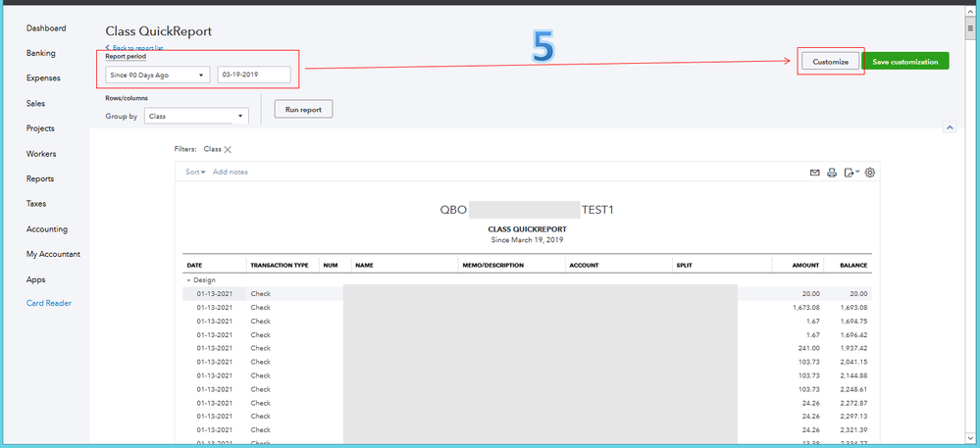This screenshot has width=980, height=448.
Task: Open Card Reader link in sidebar
Action: tap(49, 303)
